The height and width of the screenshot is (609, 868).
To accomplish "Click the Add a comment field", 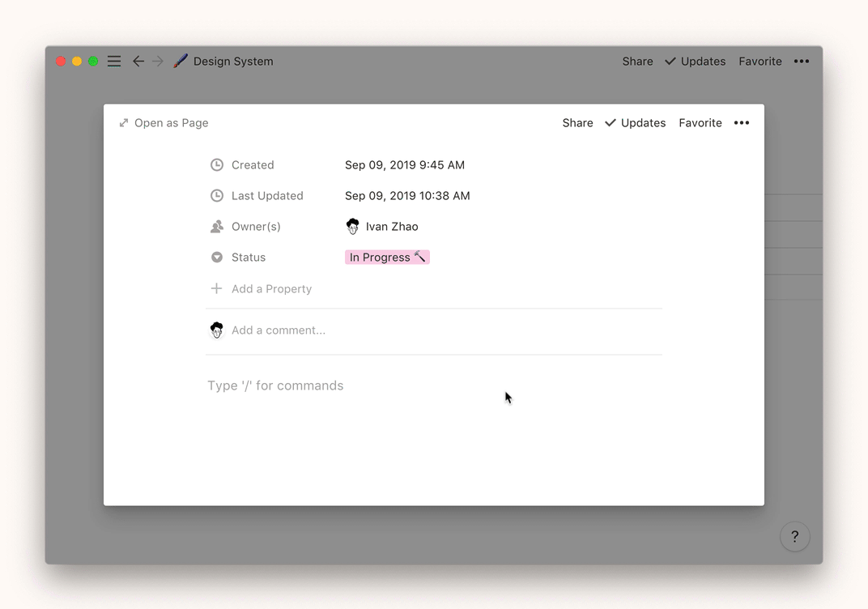I will pos(279,330).
